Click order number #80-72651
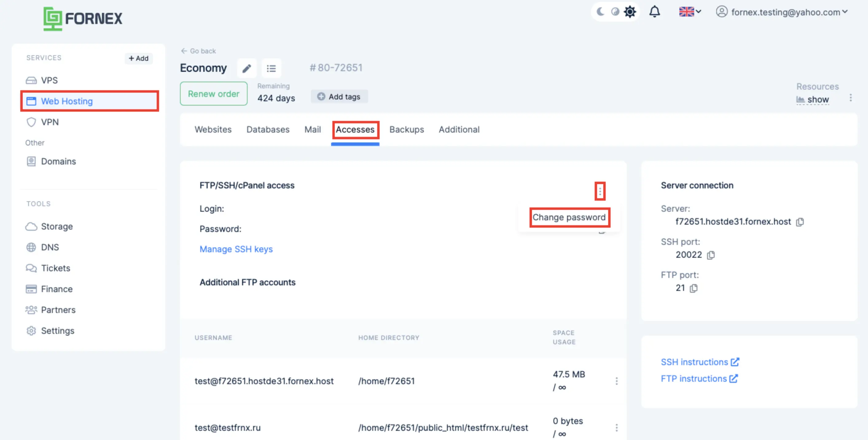 coord(336,68)
